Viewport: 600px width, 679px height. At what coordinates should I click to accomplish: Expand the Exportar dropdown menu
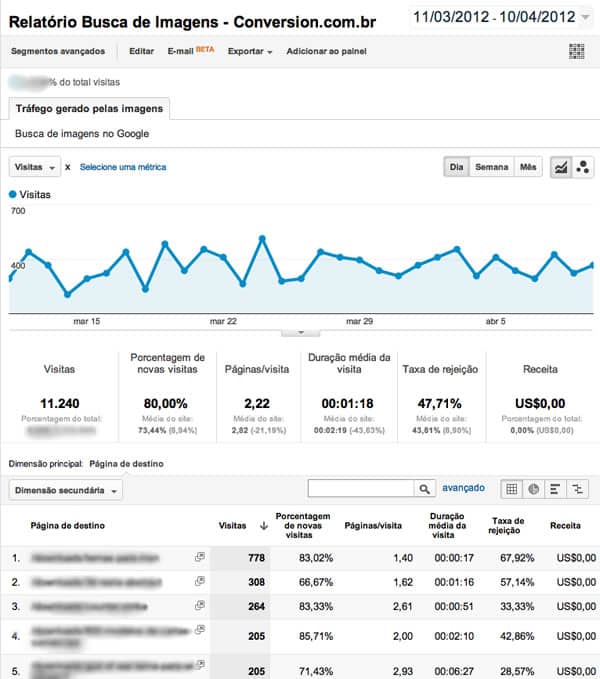[250, 51]
